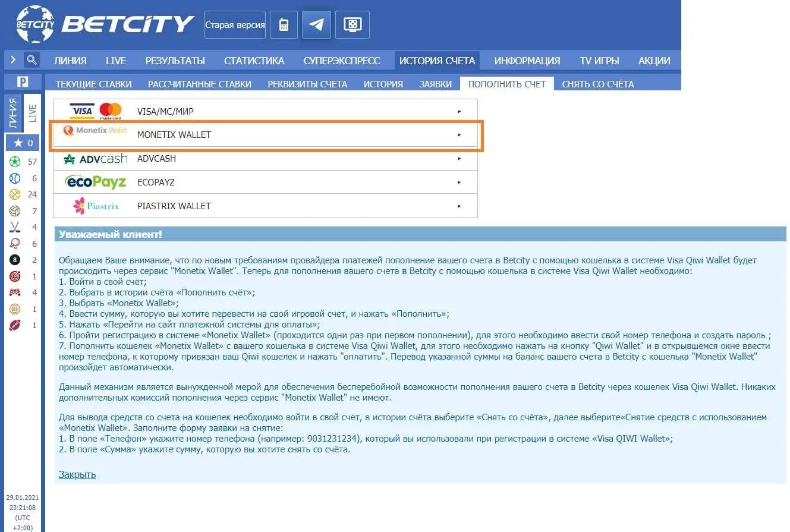The image size is (790, 532).
Task: Open favorites star with 0 count
Action: 23,143
